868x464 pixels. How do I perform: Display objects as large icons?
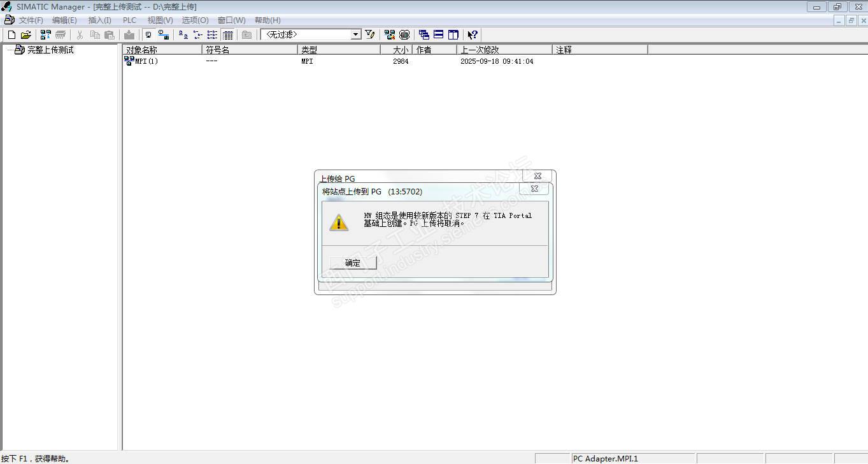(183, 35)
